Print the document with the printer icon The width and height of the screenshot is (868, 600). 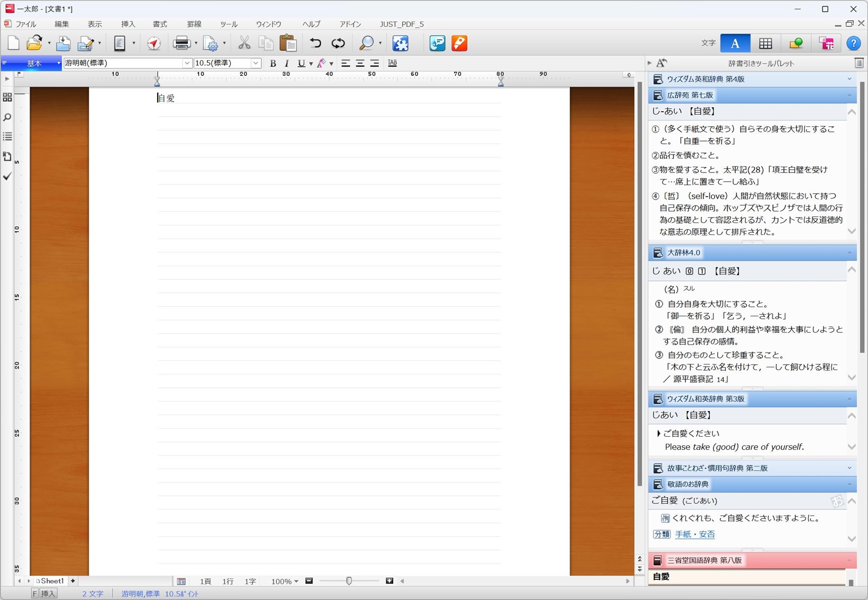(182, 43)
